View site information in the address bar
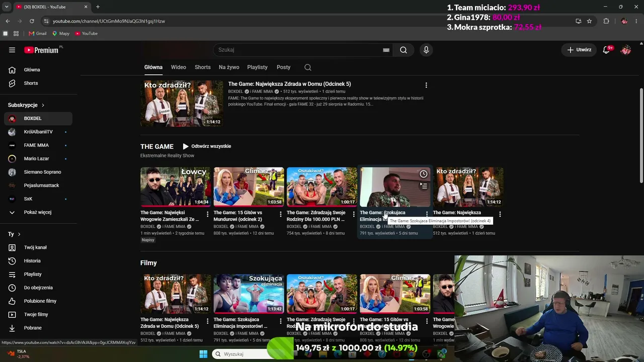The width and height of the screenshot is (644, 362). pyautogui.click(x=46, y=21)
